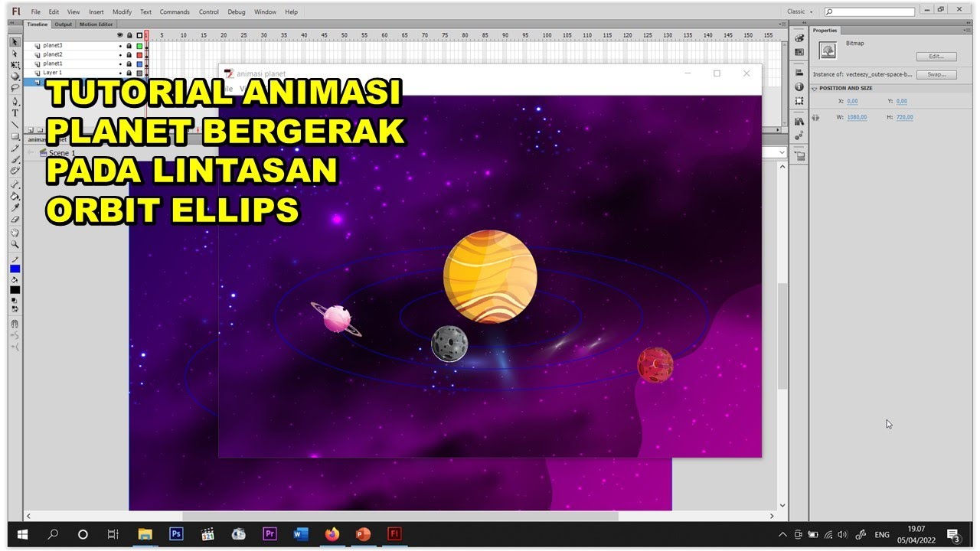Click the Edit... button for bitmap
This screenshot has height=551, width=980.
(x=936, y=57)
